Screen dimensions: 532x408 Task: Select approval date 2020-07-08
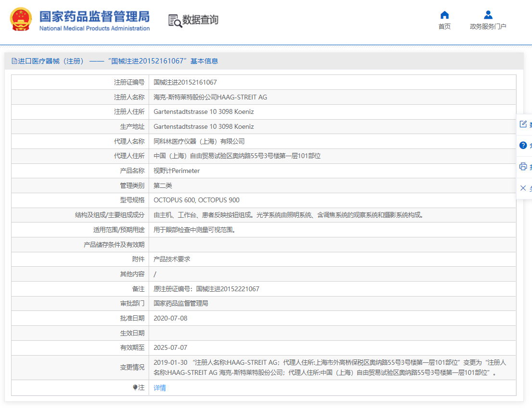[x=170, y=319]
